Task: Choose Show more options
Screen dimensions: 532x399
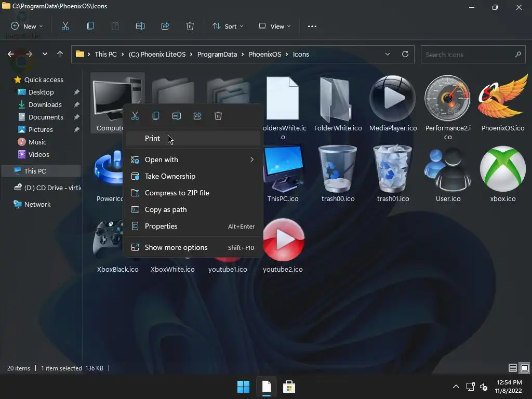Action: (x=193, y=247)
